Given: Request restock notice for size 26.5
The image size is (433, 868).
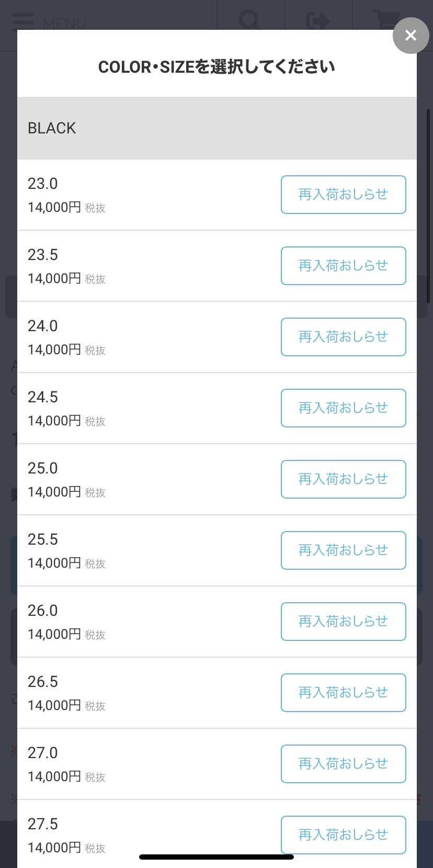Looking at the screenshot, I should point(343,693).
